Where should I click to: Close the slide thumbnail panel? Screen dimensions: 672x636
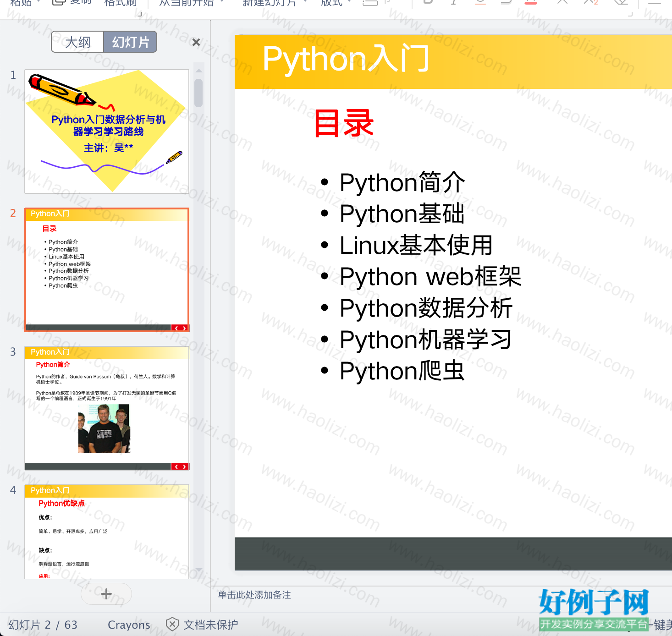point(196,42)
